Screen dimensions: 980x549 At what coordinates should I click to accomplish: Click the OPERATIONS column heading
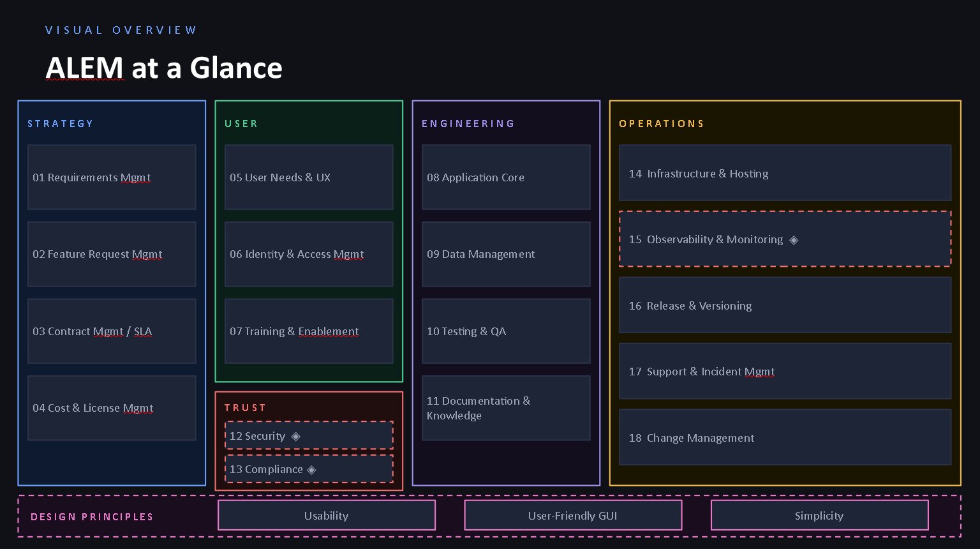[662, 124]
